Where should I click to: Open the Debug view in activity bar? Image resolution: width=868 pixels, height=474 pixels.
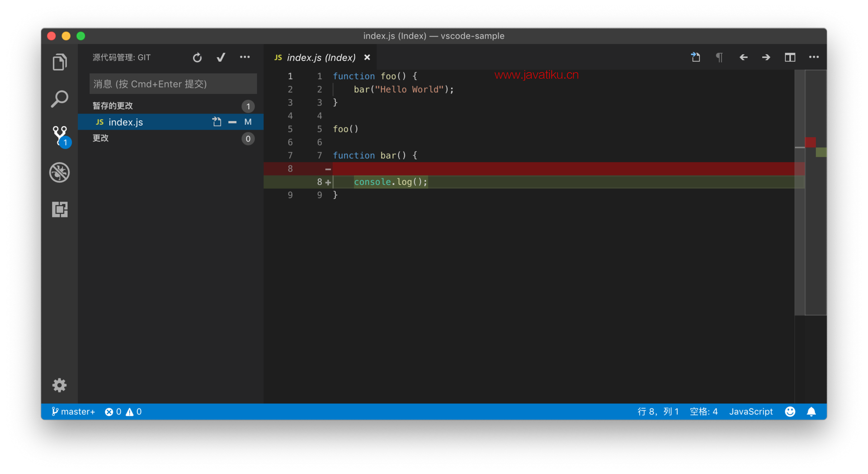tap(60, 172)
